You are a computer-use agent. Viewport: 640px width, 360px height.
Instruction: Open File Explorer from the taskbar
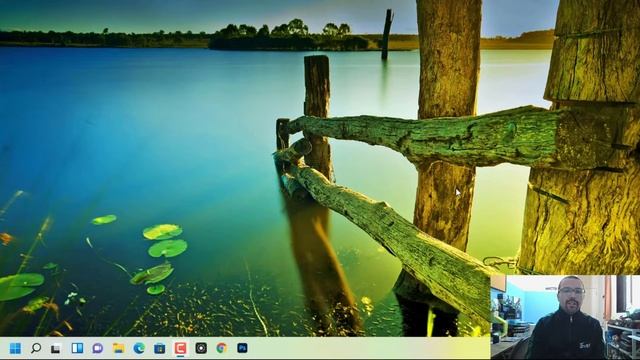pyautogui.click(x=118, y=348)
